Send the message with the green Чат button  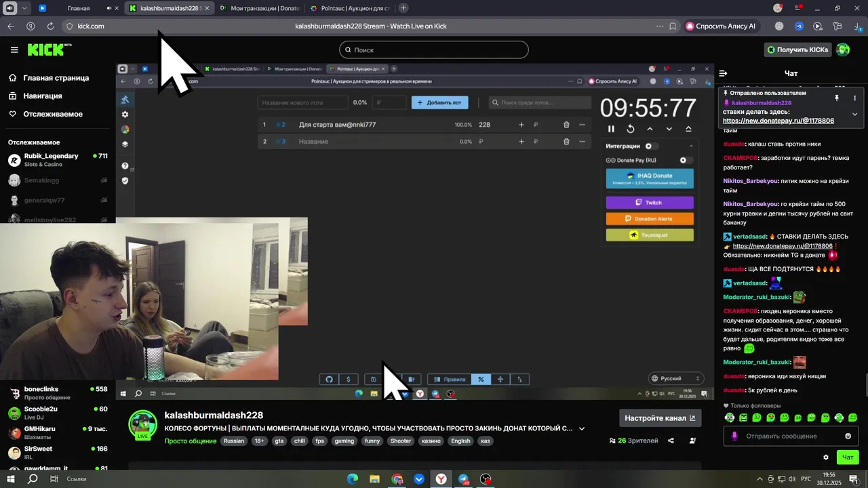[x=848, y=457]
